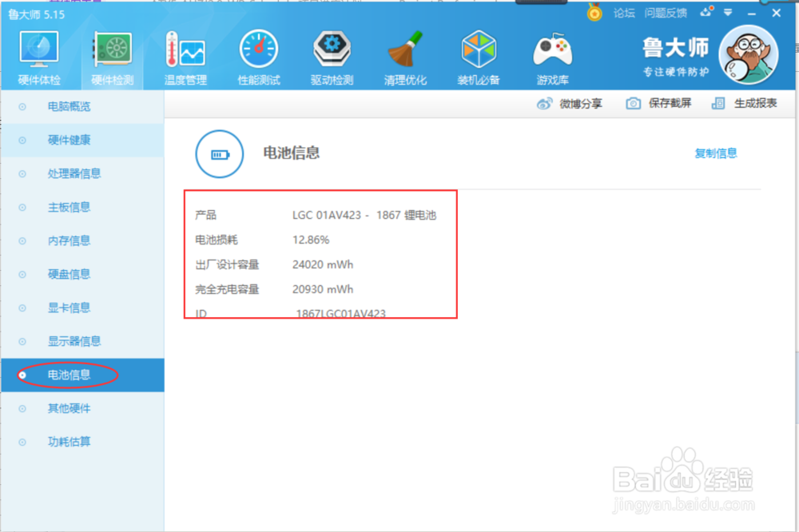This screenshot has width=799, height=532.
Task: Click the round battery icon beside 电池信息 heading
Action: click(x=220, y=154)
